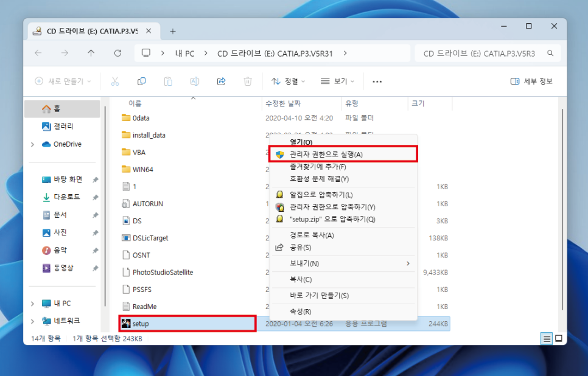Select the 0data folder icon

click(126, 117)
